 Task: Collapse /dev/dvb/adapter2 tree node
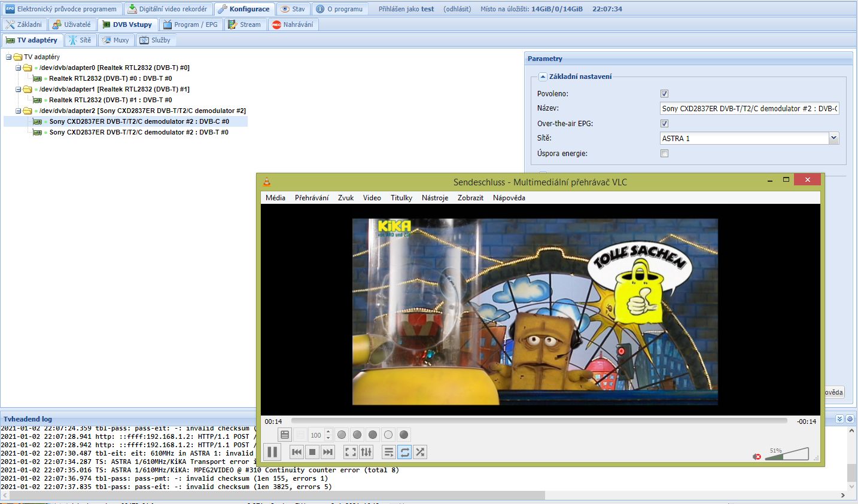pyautogui.click(x=18, y=111)
